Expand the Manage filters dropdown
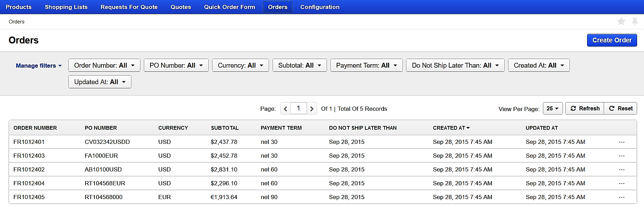Image resolution: width=644 pixels, height=207 pixels. [39, 66]
